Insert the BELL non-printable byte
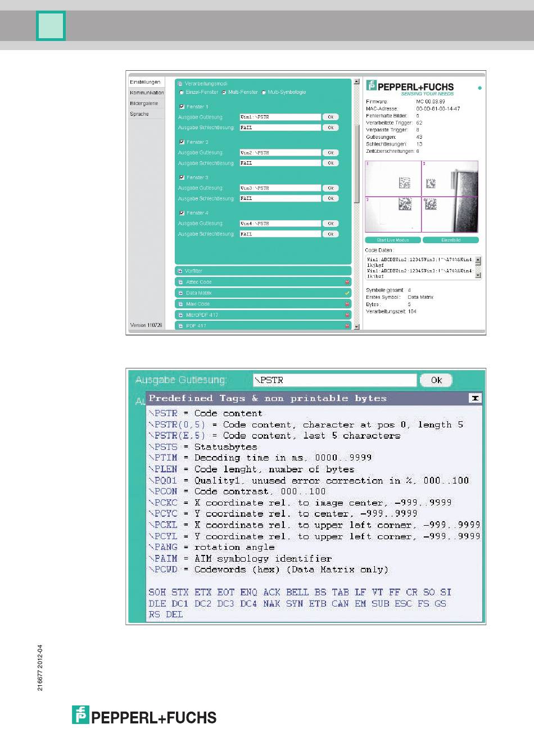This screenshot has width=534, height=756. click(297, 592)
